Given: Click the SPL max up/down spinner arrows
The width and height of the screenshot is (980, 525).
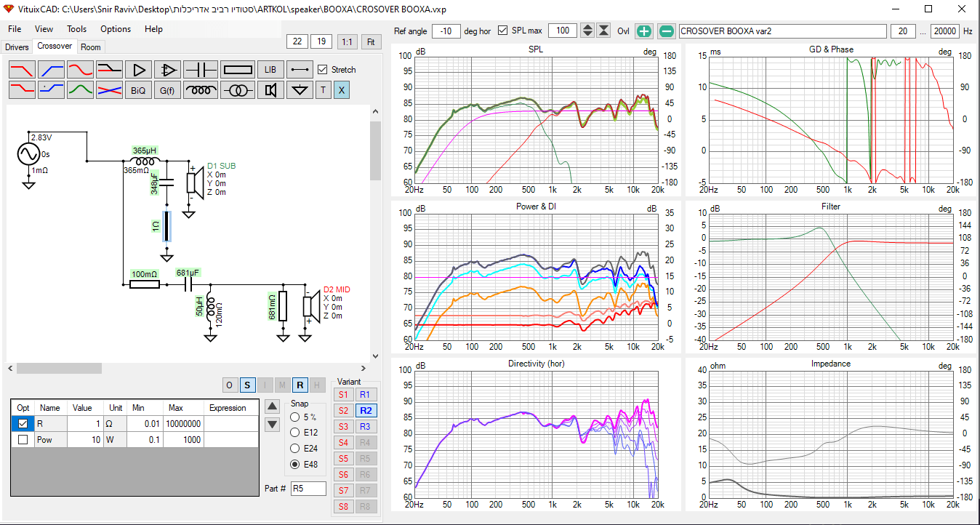Looking at the screenshot, I should [587, 31].
